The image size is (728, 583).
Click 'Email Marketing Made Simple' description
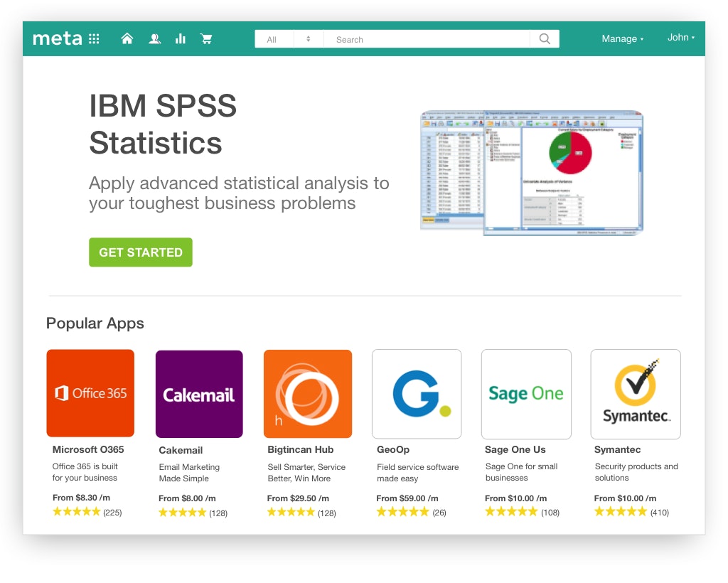click(189, 473)
